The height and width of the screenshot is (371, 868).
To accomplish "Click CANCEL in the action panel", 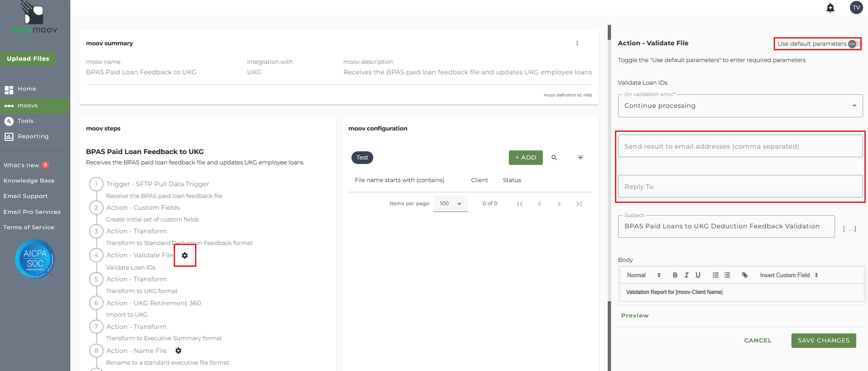I will (x=758, y=341).
